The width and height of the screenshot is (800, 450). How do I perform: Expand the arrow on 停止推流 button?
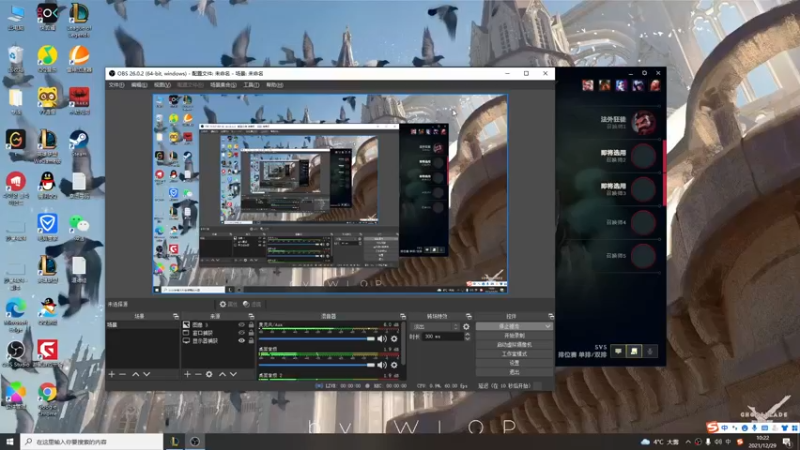click(547, 327)
